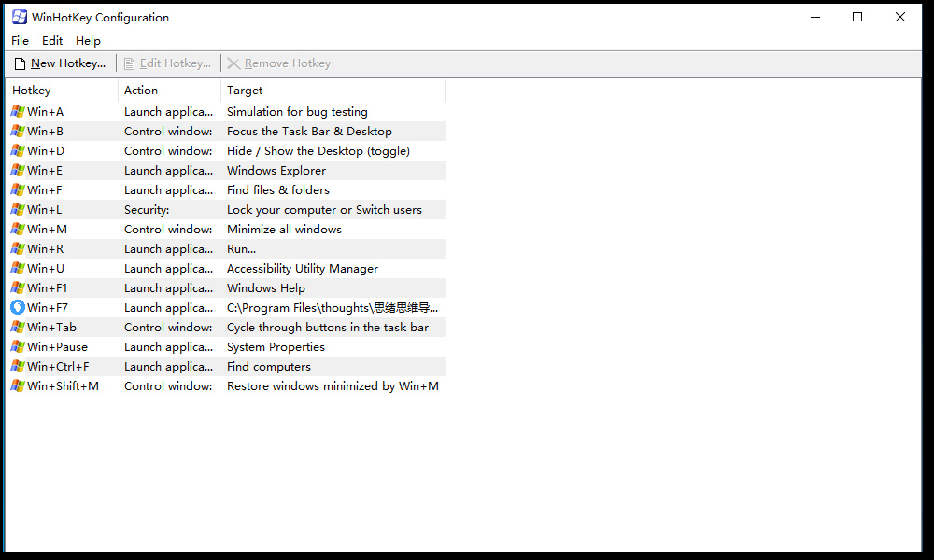
Task: Click target 'Find files & folders'
Action: tap(278, 189)
